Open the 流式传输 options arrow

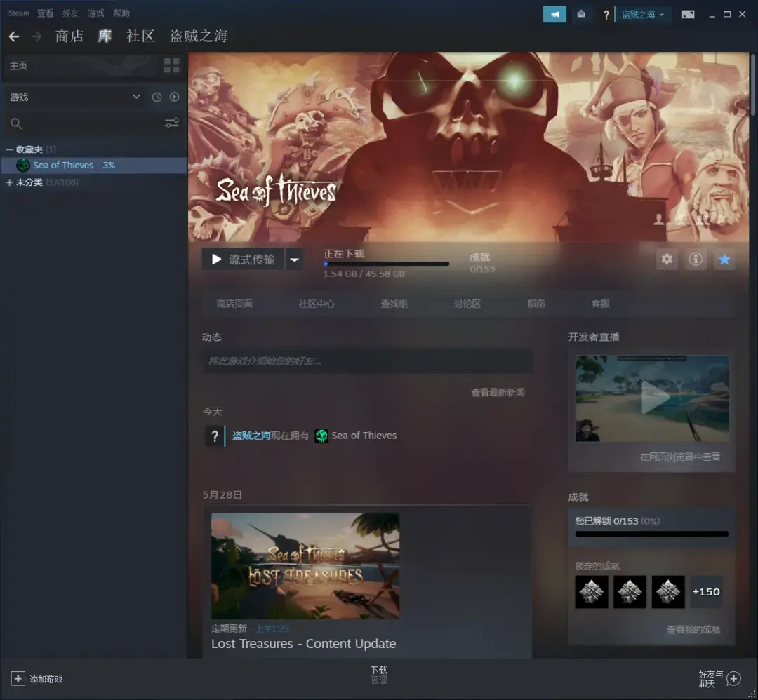294,260
